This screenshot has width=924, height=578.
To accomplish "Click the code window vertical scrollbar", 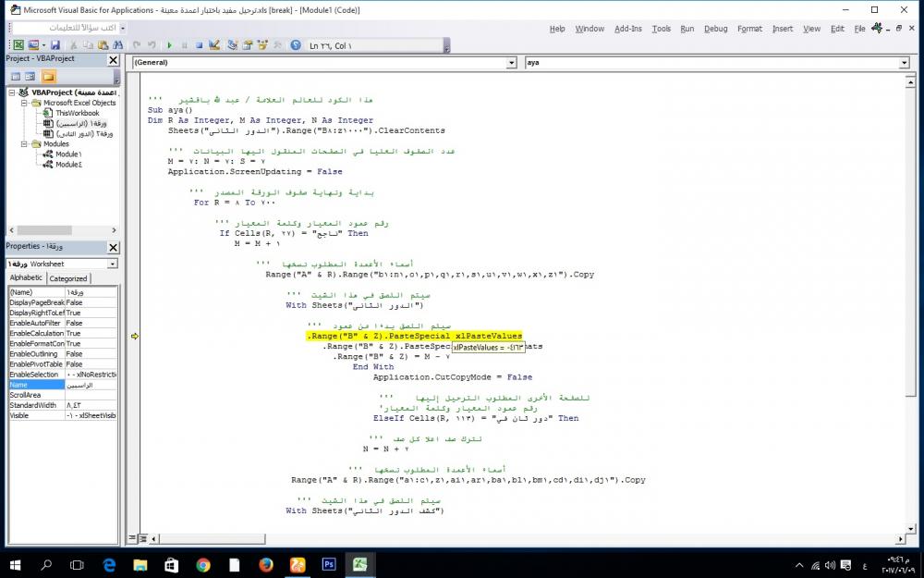I will coord(911,305).
